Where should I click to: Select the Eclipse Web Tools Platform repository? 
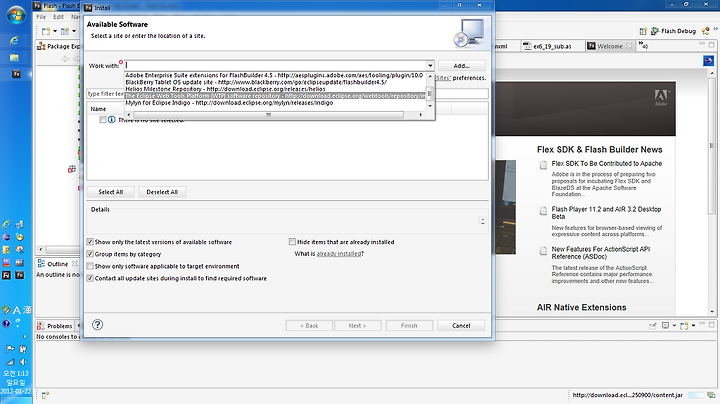click(276, 96)
